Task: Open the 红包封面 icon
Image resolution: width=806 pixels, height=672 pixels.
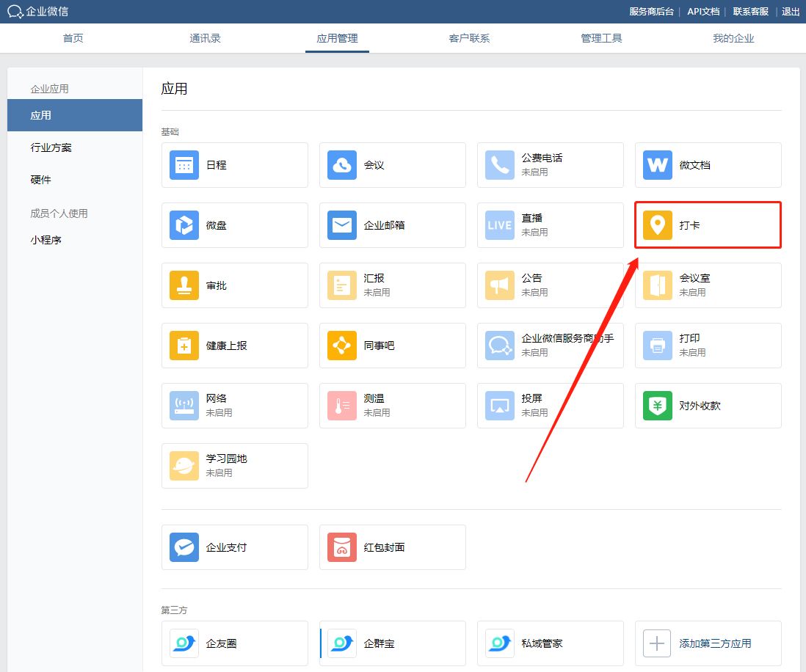Action: point(342,547)
